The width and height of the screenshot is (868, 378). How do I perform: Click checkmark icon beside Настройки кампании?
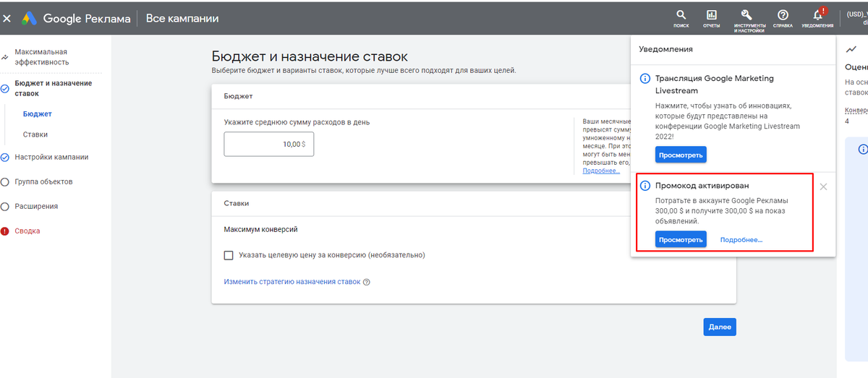coord(5,157)
